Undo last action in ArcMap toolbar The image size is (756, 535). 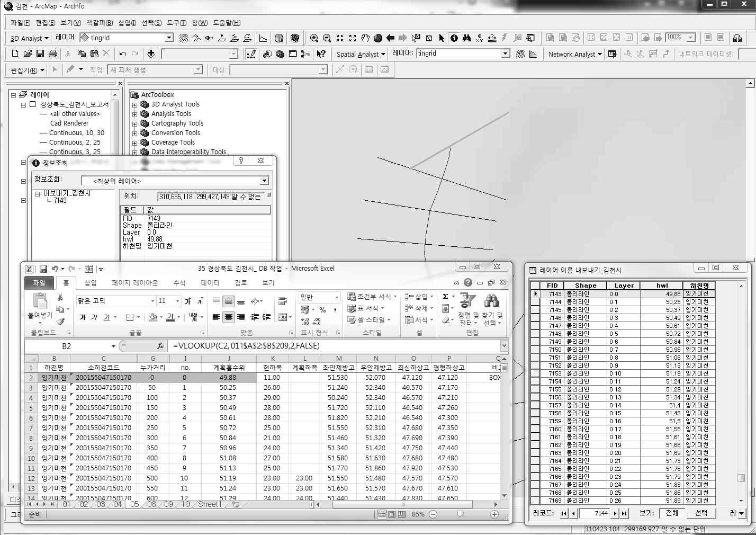pos(123,54)
